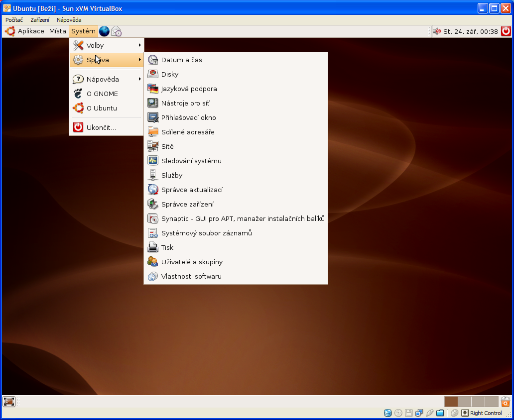Switch to the first workspace
514x420 pixels.
coord(451,401)
